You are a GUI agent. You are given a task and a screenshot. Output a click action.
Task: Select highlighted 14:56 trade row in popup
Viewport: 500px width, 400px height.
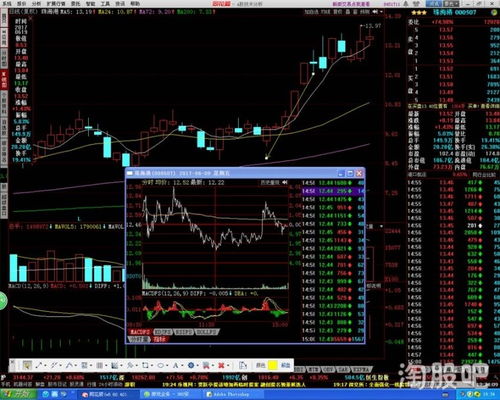(x=333, y=191)
